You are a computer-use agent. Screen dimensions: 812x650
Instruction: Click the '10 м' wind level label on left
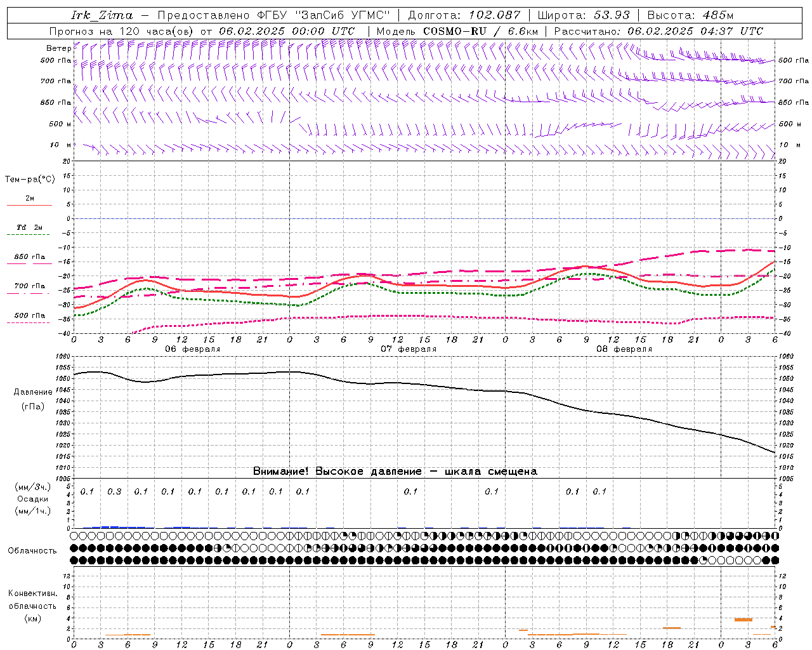tap(60, 145)
